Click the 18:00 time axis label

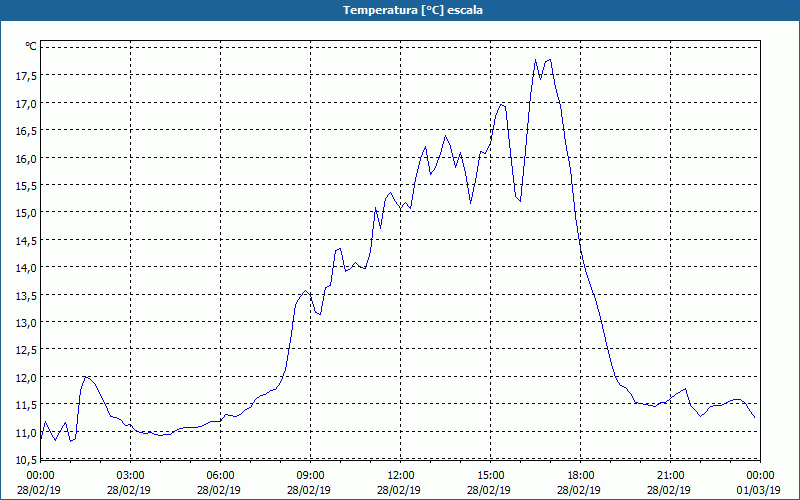coord(580,476)
